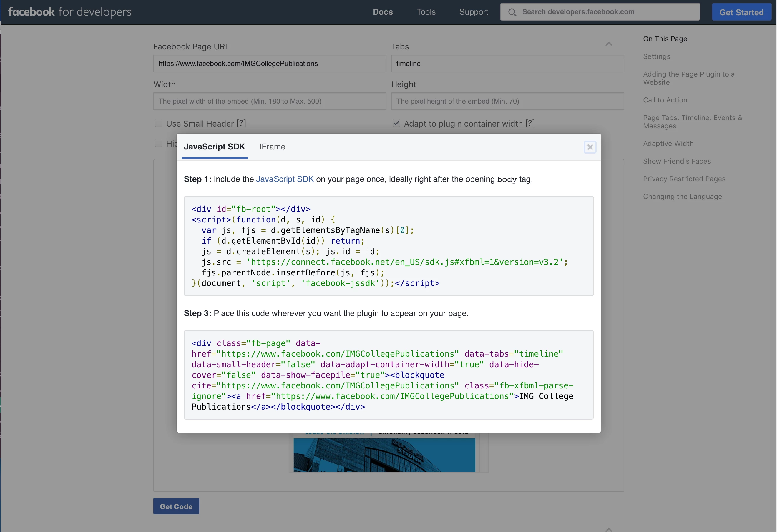Screen dimensions: 777x532
Task: Click the stadium preview image thumbnail
Action: 384,455
